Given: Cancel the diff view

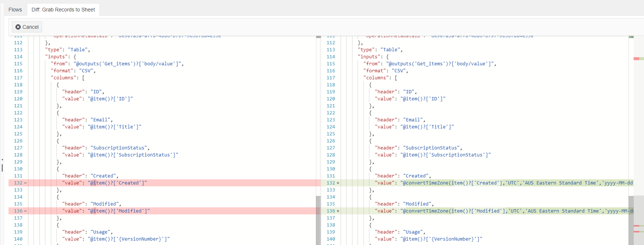Looking at the screenshot, I should 27,27.
